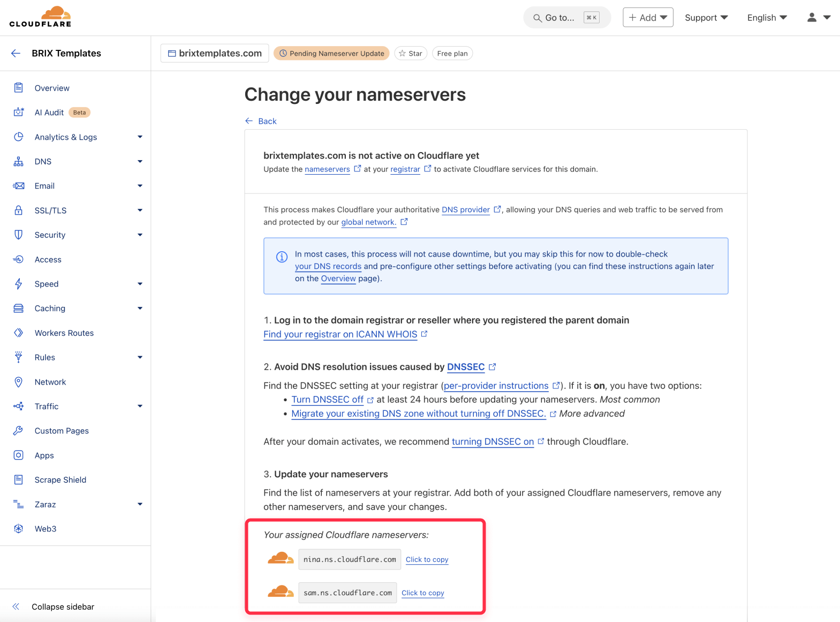Expand the Security submenu arrow
This screenshot has height=622, width=840.
pyautogui.click(x=140, y=235)
